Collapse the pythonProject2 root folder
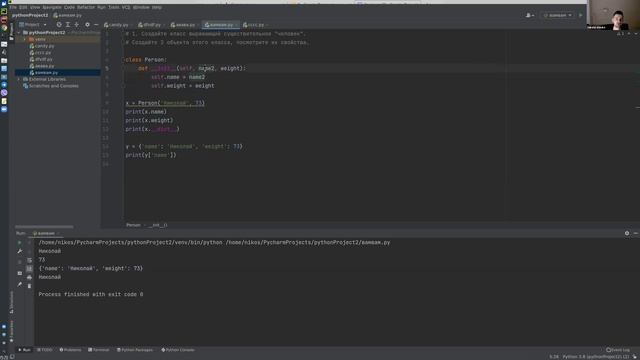The width and height of the screenshot is (640, 360). [19, 33]
